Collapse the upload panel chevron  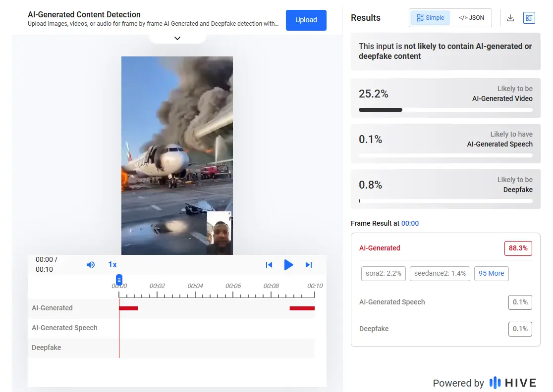[177, 38]
